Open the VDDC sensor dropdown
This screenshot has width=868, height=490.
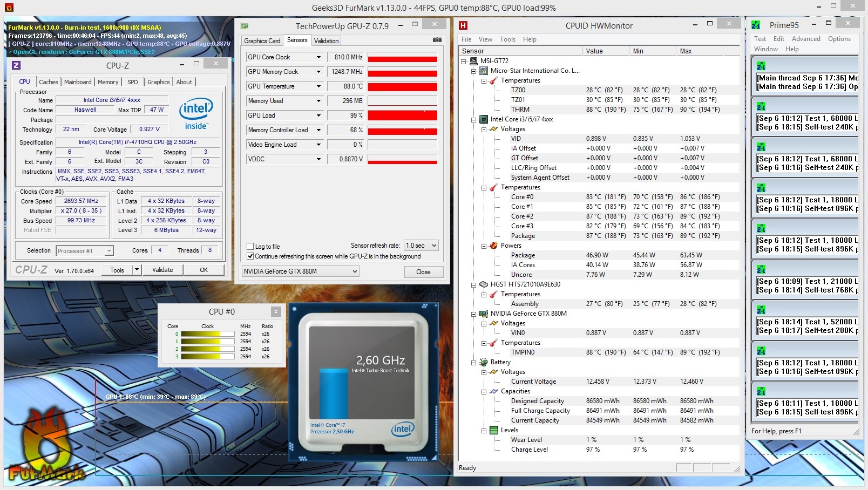(318, 159)
